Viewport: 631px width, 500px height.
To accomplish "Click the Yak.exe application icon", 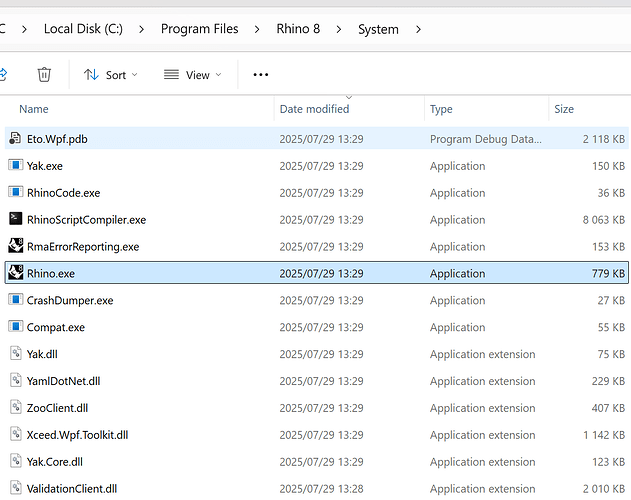I will coord(15,165).
